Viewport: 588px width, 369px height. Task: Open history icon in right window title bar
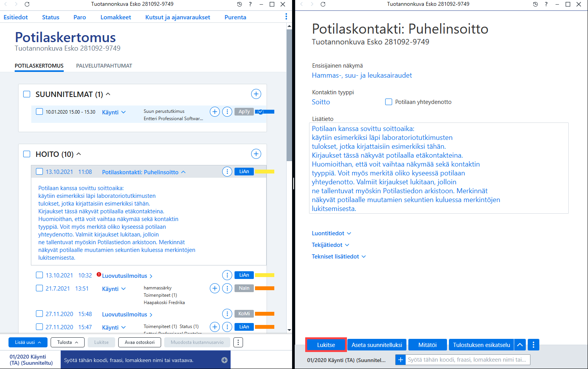(x=535, y=4)
